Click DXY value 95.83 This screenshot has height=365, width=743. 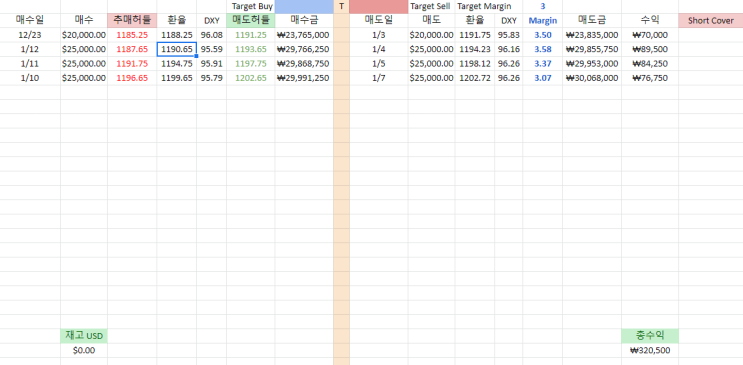[508, 35]
